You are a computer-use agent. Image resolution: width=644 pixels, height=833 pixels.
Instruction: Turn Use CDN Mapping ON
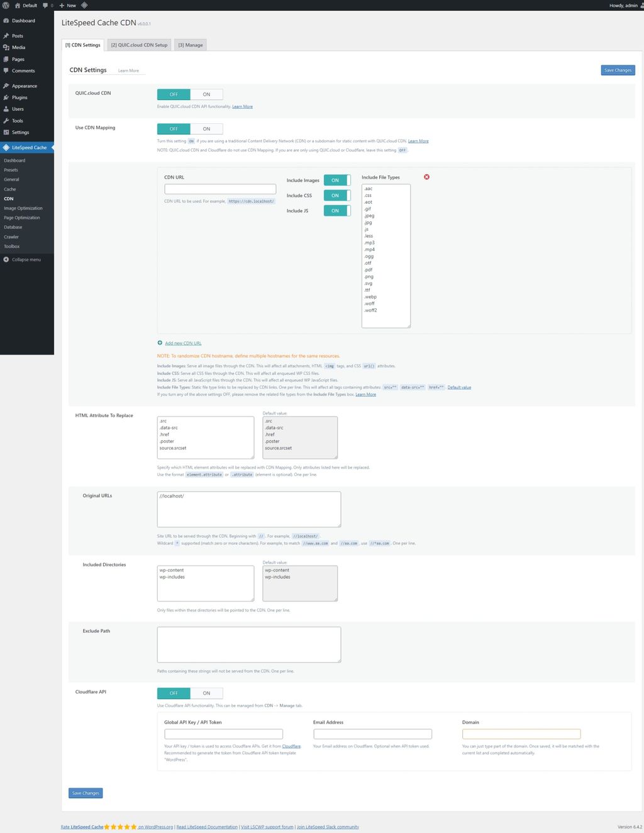[x=206, y=129]
